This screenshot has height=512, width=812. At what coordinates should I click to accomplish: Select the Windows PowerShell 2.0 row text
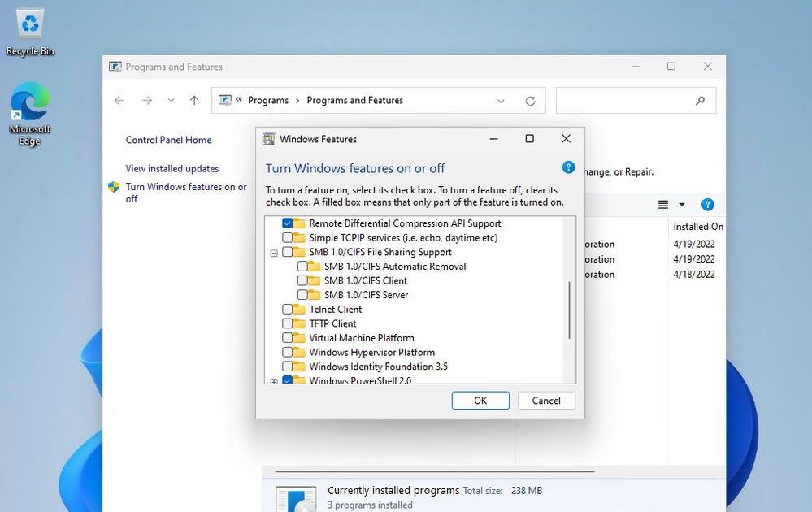point(360,380)
